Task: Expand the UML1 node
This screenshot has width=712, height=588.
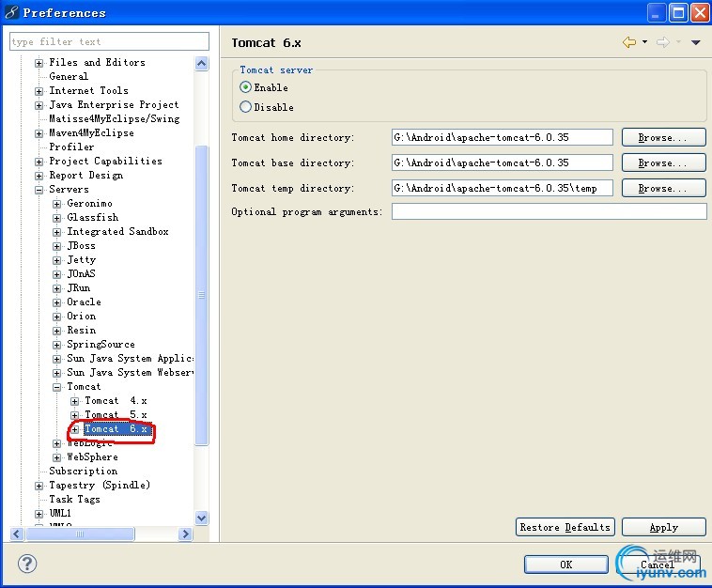Action: pos(39,514)
